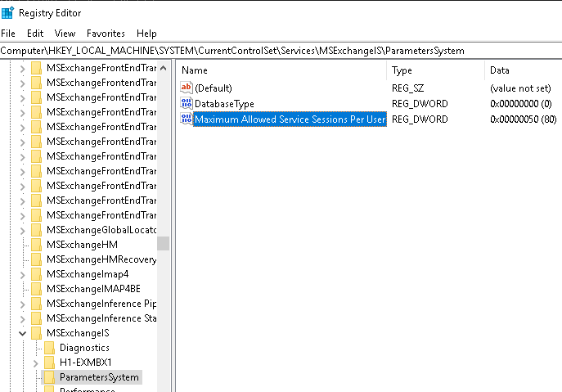Expand the MSExchangeGlobalLocato tree node

tap(23, 231)
